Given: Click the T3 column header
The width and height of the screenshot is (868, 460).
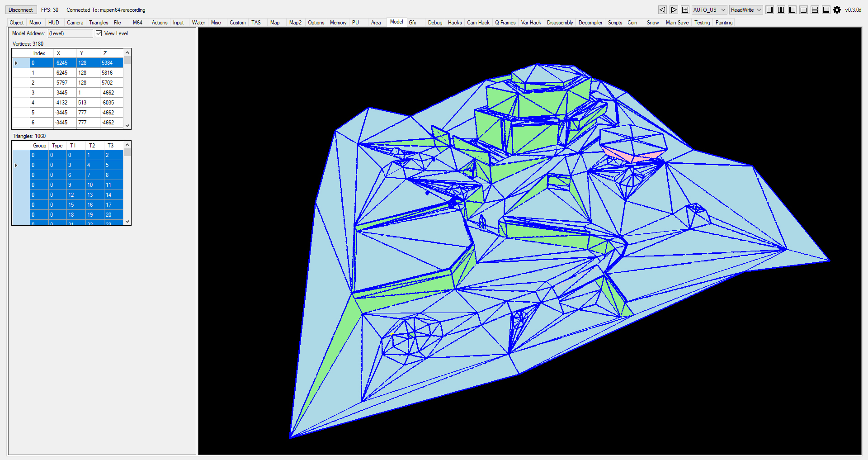Looking at the screenshot, I should tap(113, 146).
